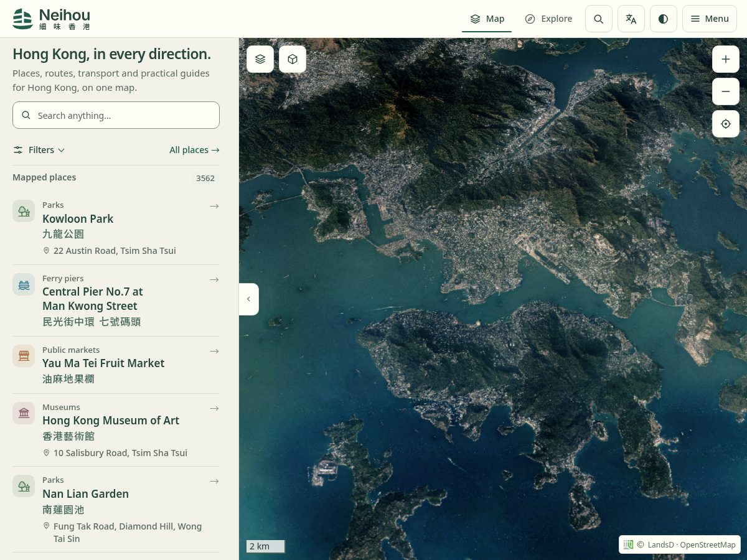
Task: Click the 22 Austin Road address text
Action: pos(115,251)
